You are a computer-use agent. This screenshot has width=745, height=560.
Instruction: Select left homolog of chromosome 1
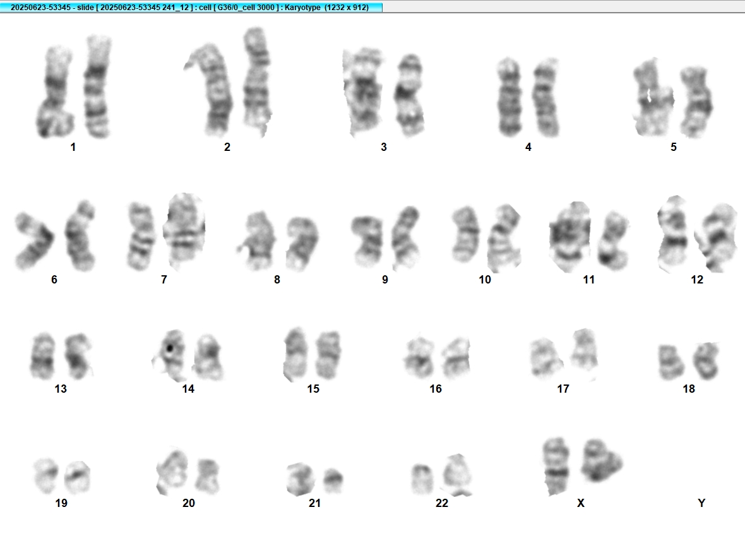coord(55,92)
